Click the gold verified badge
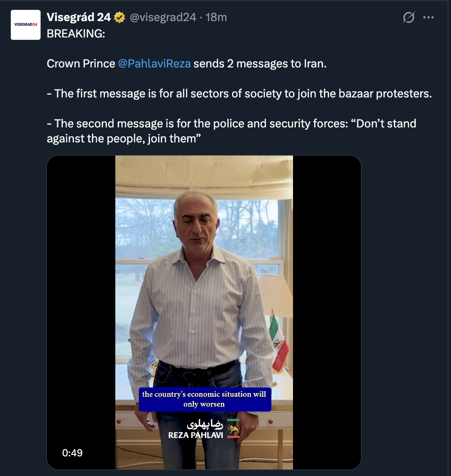Screen dimensions: 451x476 coord(120,18)
